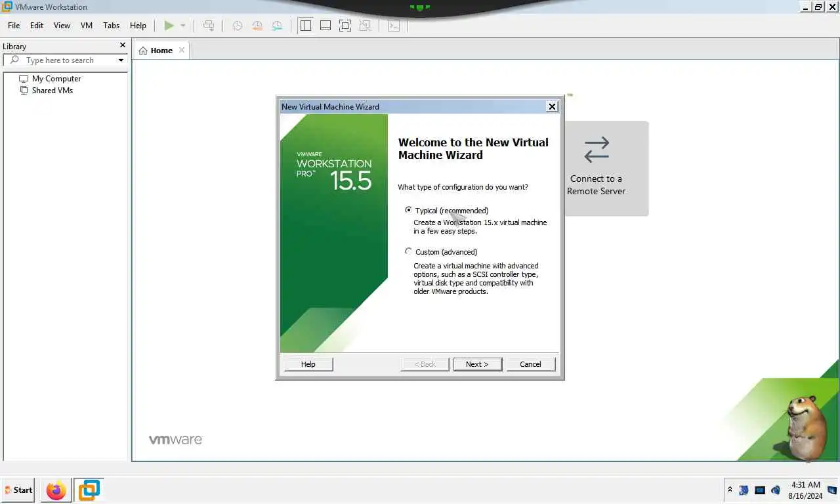This screenshot has height=504, width=840.
Task: Open the VM menu
Action: 87,26
